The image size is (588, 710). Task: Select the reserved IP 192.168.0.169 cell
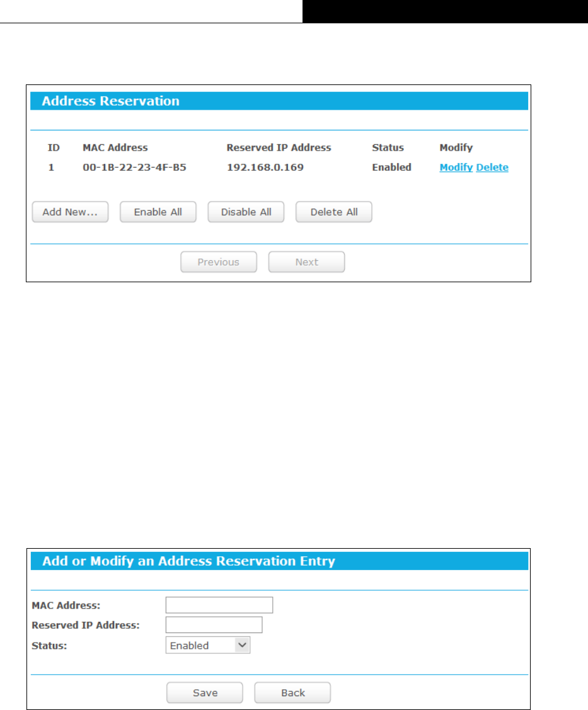pyautogui.click(x=265, y=167)
